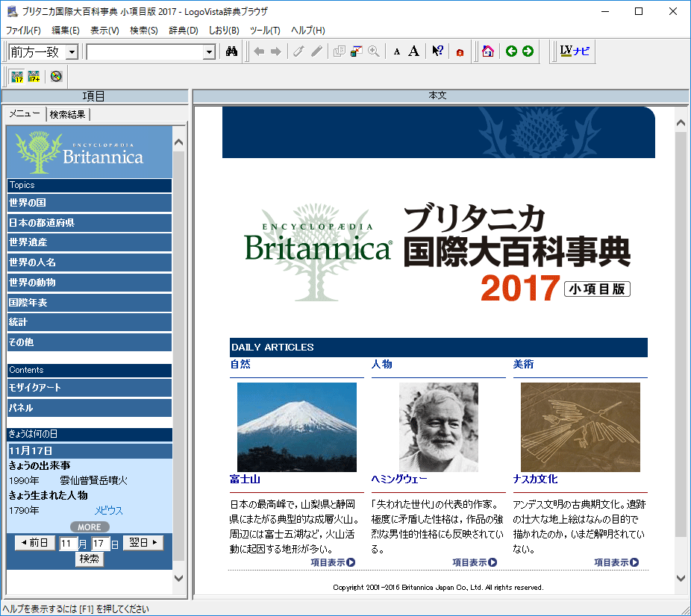
Task: Click the MORE button under today's events
Action: tap(90, 527)
